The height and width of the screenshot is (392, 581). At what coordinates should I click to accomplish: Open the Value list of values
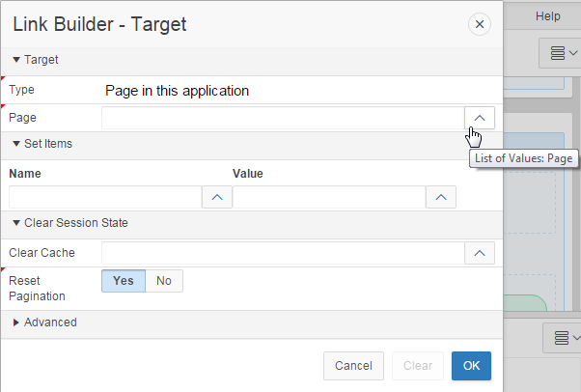point(441,197)
